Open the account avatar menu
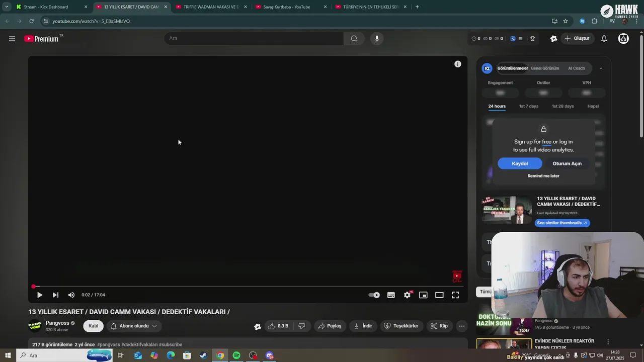This screenshot has height=362, width=644. point(623,39)
